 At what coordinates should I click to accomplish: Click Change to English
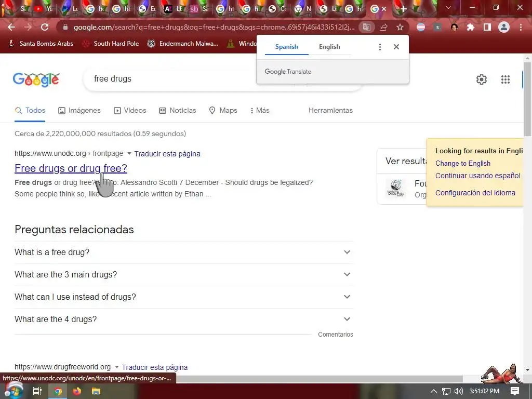(463, 164)
